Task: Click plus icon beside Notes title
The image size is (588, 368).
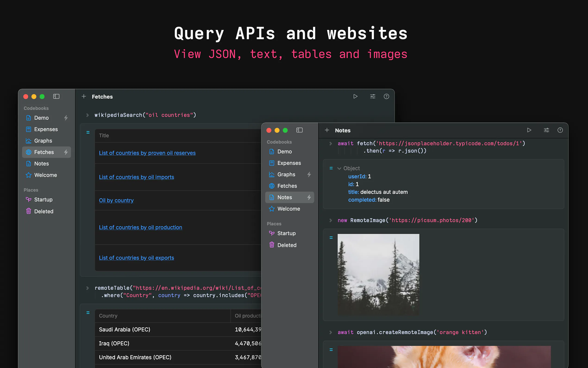Action: coord(327,130)
